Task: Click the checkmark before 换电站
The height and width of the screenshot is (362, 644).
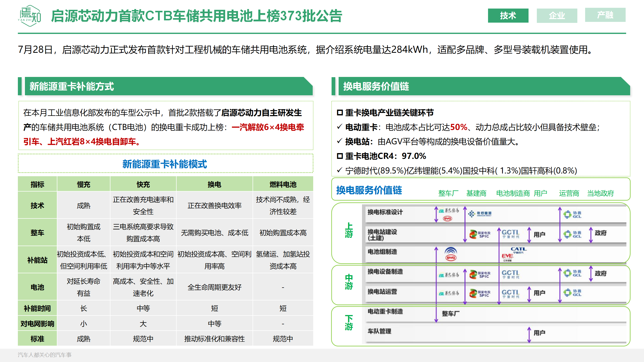Action: point(340,141)
